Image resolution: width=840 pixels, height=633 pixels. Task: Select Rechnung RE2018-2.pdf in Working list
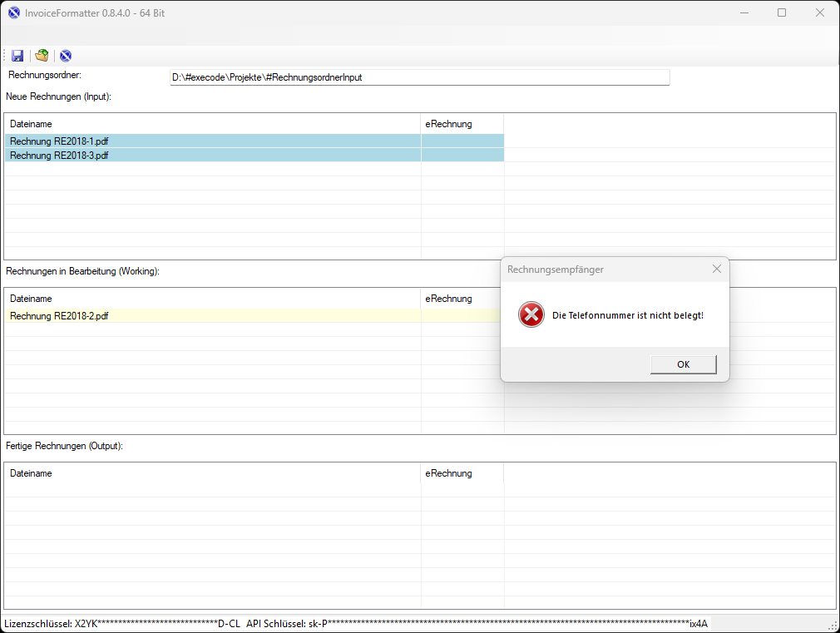click(59, 316)
